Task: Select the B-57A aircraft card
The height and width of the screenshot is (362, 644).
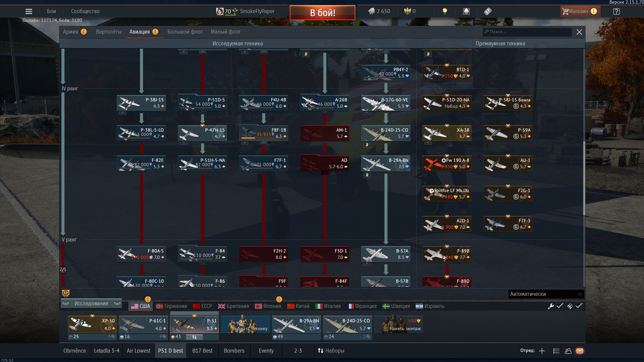Action: [x=386, y=254]
